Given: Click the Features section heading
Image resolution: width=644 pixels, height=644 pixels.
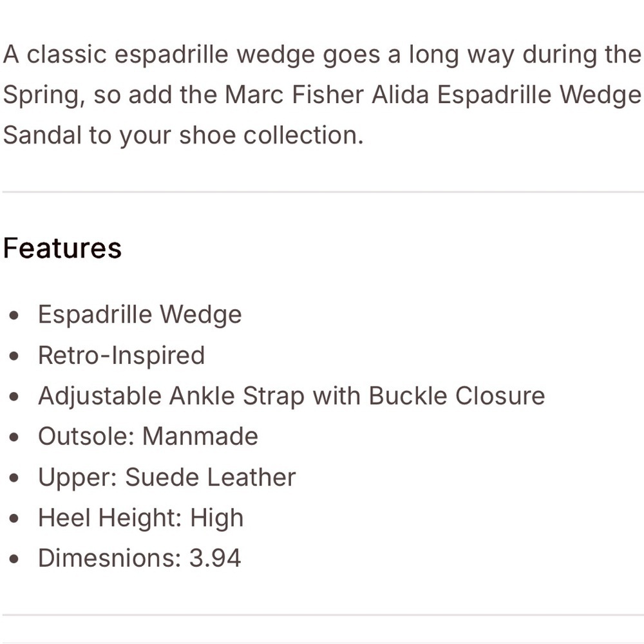Looking at the screenshot, I should pyautogui.click(x=62, y=248).
